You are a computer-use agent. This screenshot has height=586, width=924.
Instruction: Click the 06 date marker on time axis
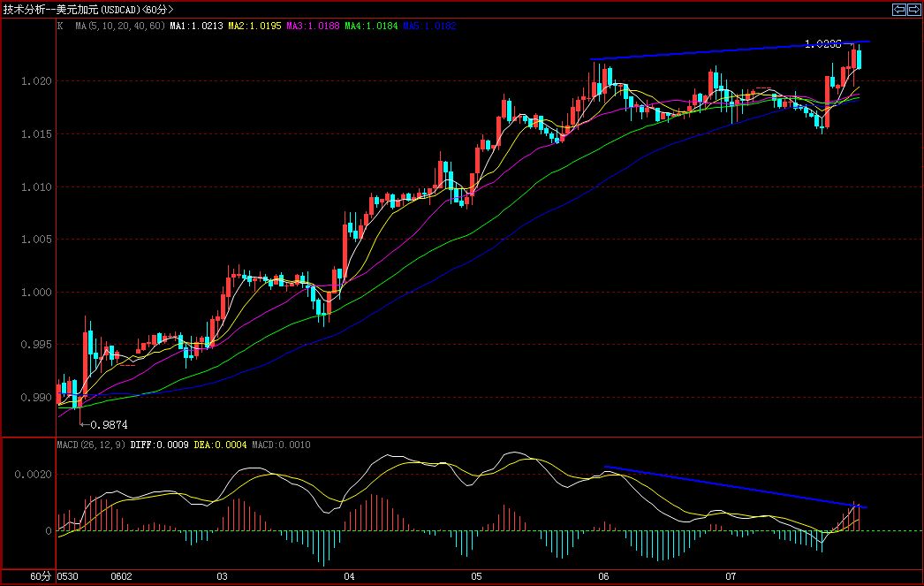pyautogui.click(x=603, y=576)
